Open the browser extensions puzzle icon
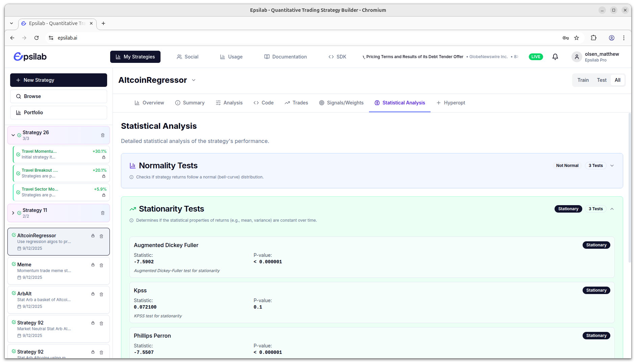 tap(593, 38)
